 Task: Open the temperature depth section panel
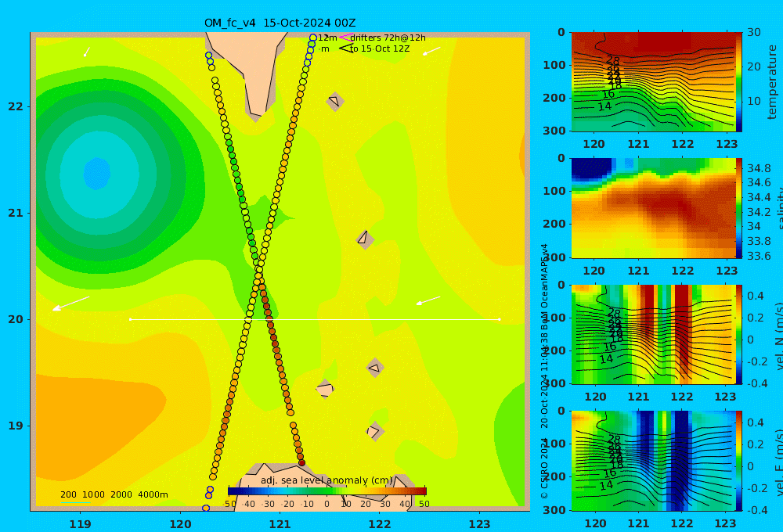point(653,82)
